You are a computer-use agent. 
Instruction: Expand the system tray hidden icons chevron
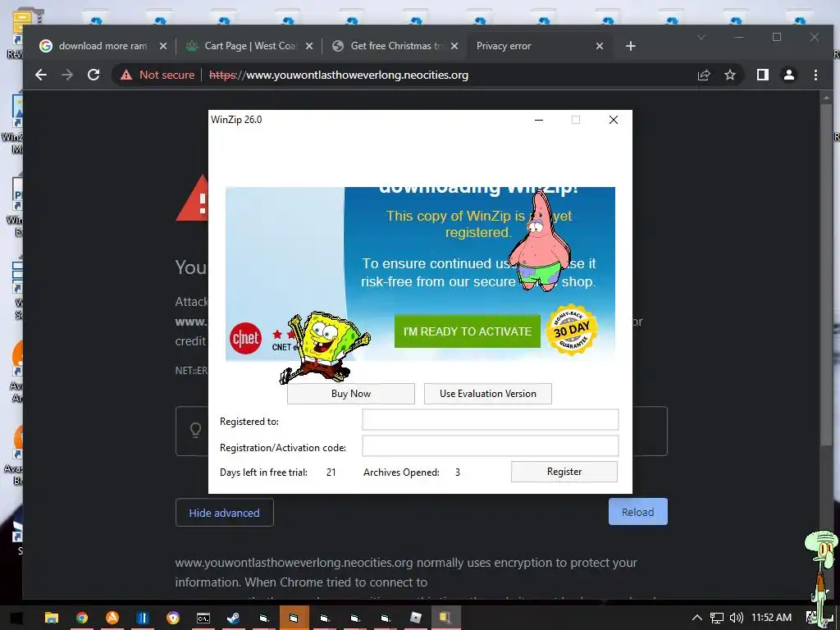(x=697, y=618)
